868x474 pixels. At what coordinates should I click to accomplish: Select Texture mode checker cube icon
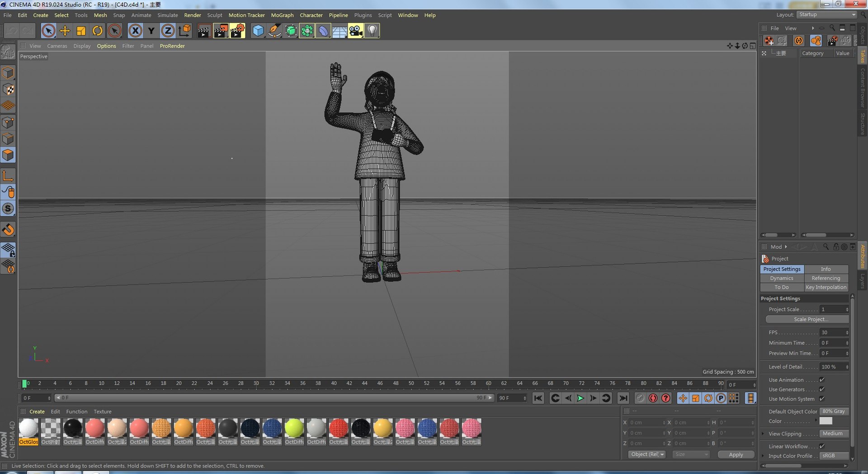coord(8,89)
